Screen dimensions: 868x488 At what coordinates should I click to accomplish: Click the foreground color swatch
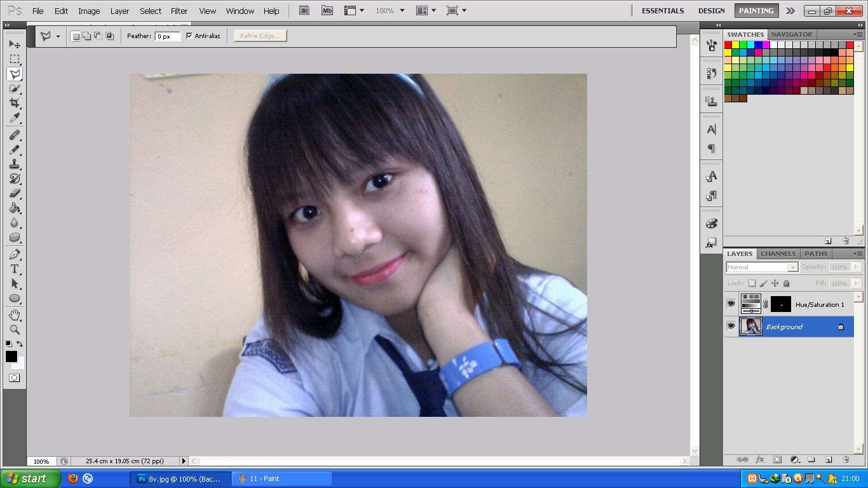pos(11,356)
